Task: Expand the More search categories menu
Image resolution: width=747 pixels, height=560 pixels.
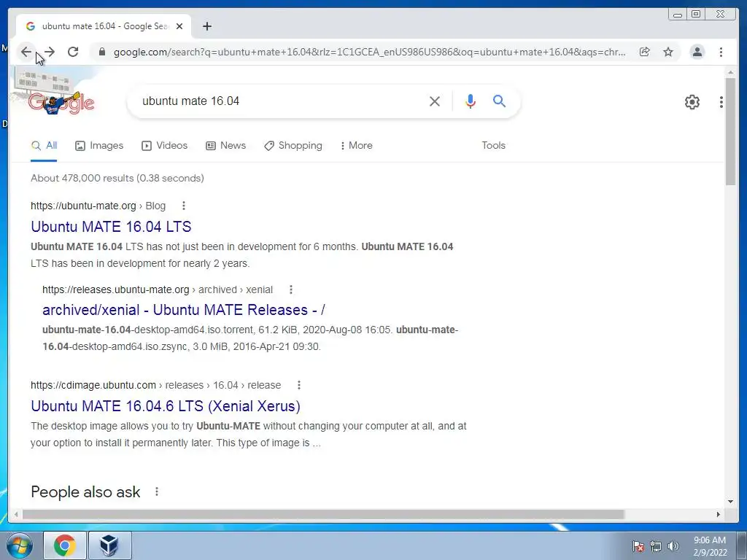Action: click(x=356, y=146)
